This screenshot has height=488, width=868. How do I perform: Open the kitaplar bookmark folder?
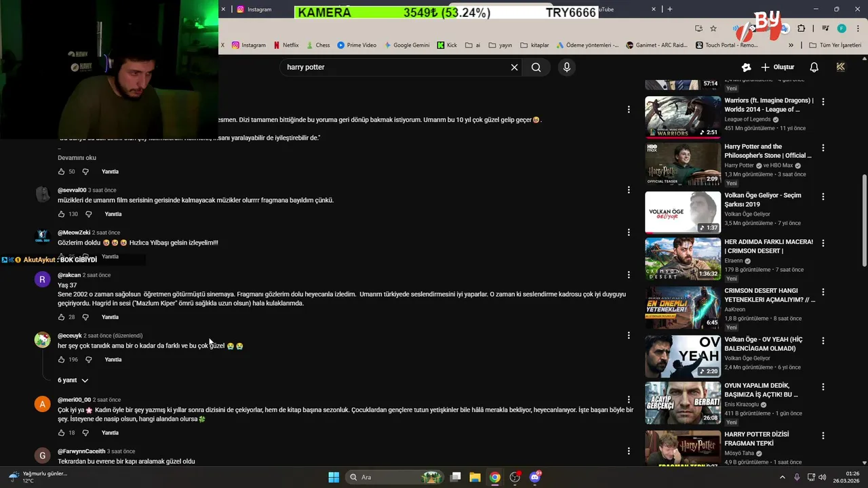pos(534,45)
